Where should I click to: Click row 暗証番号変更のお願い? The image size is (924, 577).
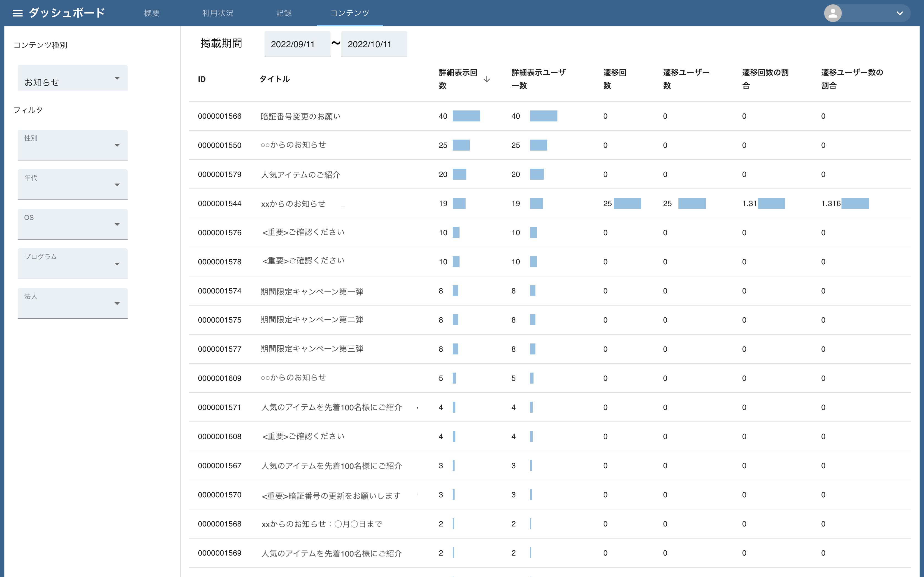click(x=301, y=116)
